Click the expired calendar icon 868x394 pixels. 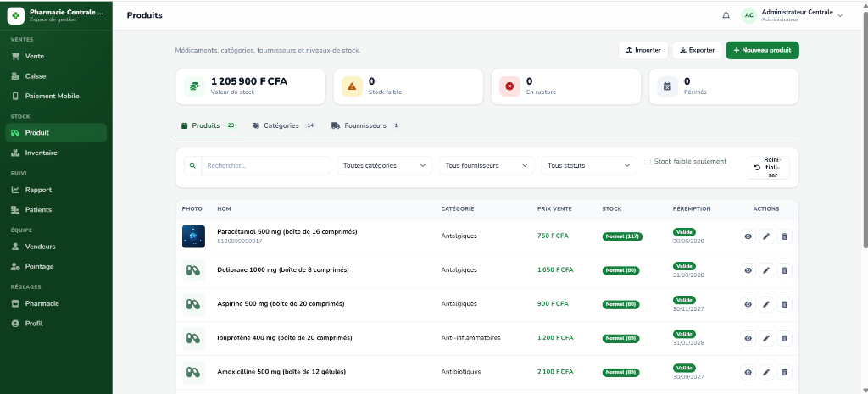(667, 86)
